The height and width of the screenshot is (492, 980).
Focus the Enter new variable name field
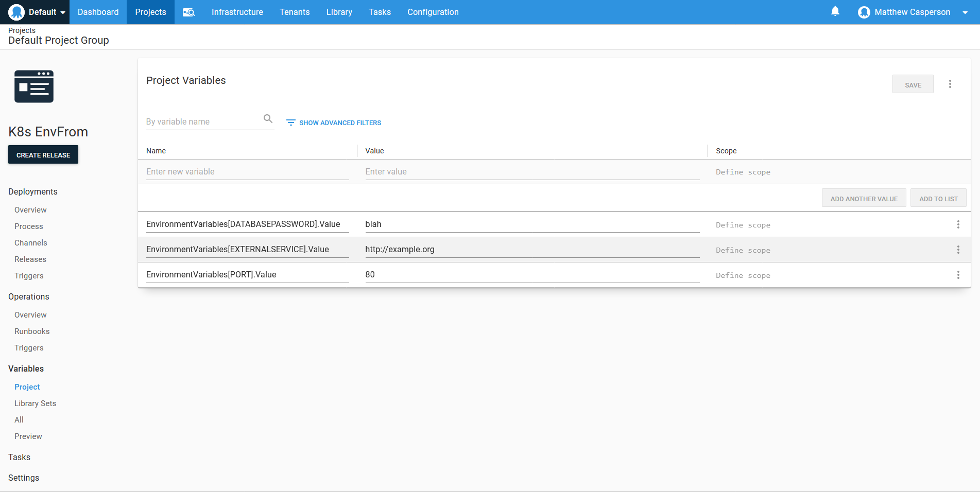click(247, 172)
